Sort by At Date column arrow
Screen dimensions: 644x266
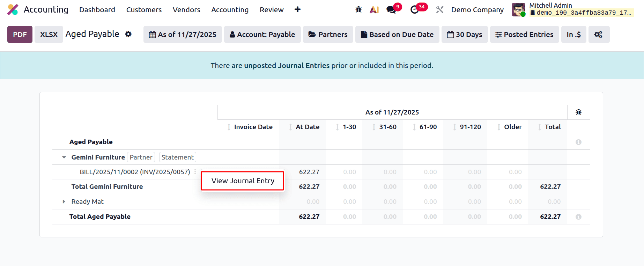[290, 127]
